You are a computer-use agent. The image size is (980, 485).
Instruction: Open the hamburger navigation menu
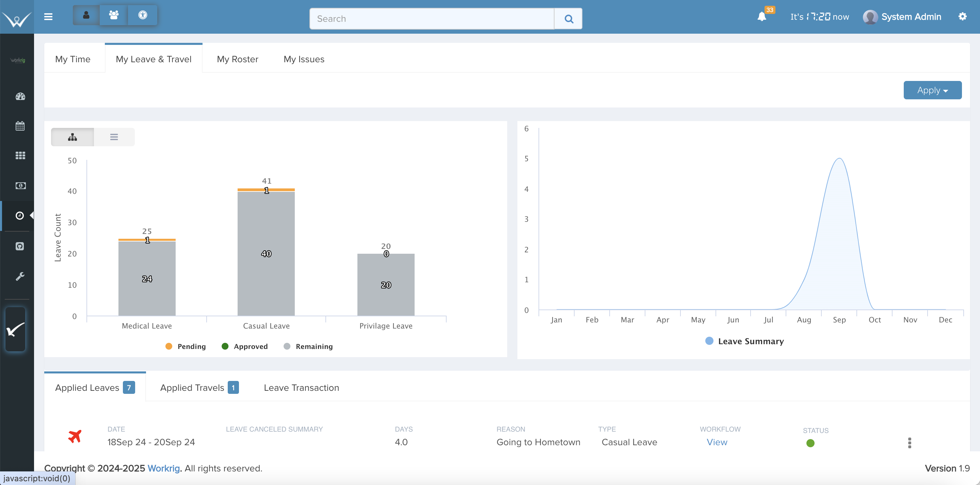click(48, 17)
